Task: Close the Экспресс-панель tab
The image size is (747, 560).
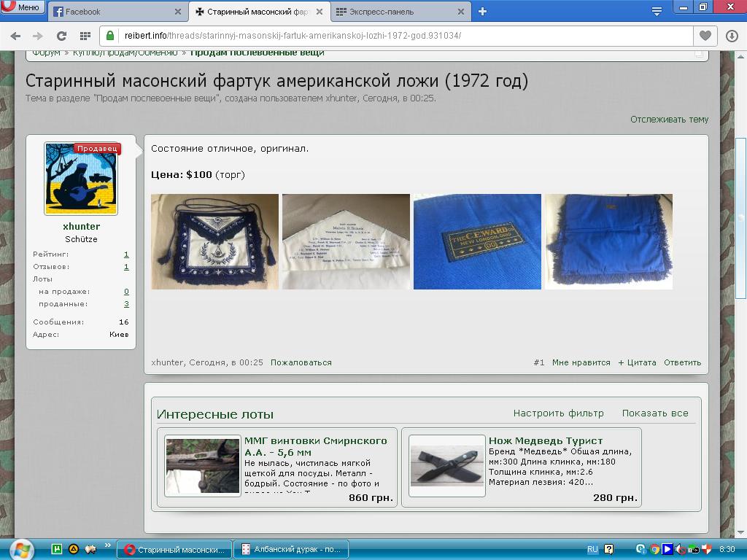Action: (x=461, y=12)
